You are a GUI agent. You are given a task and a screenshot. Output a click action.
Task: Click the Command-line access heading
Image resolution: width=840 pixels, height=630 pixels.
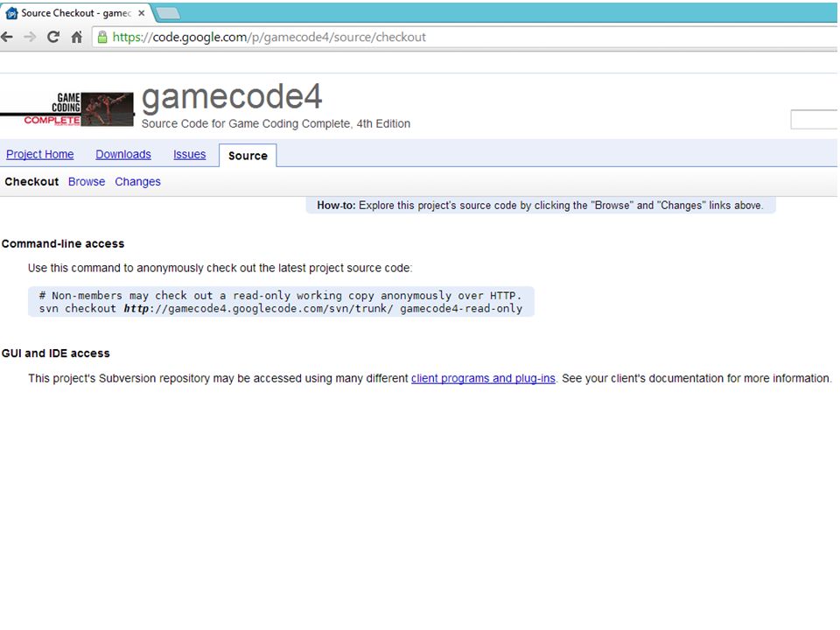tap(63, 244)
